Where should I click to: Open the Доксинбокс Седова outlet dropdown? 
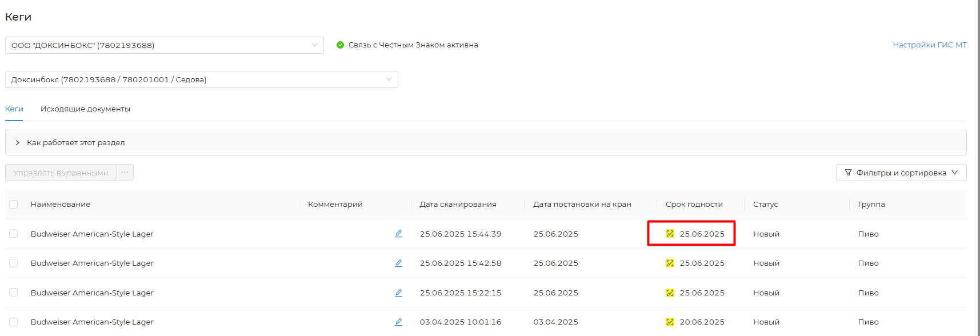[201, 79]
